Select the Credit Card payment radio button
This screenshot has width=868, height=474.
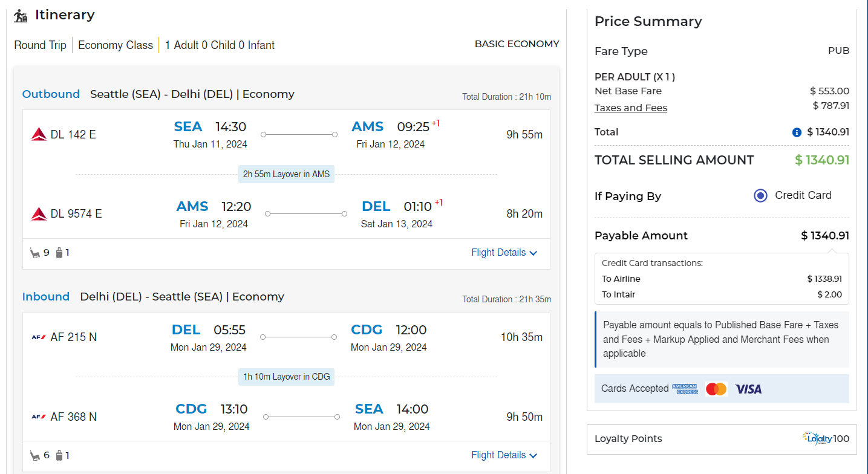[x=760, y=196]
